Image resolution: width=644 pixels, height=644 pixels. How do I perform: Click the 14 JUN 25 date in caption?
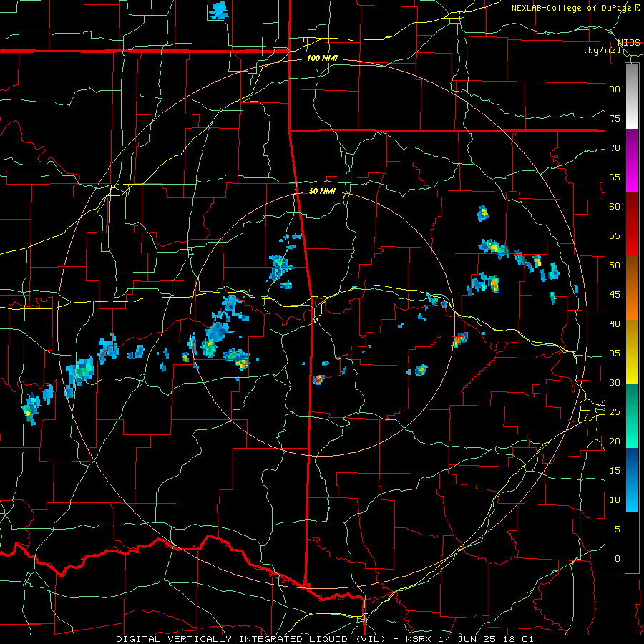468,639
